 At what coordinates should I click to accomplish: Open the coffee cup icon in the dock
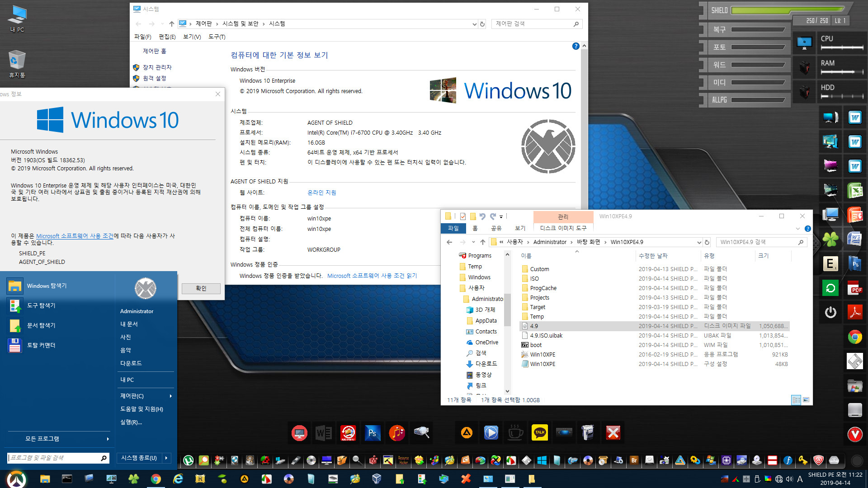point(515,433)
